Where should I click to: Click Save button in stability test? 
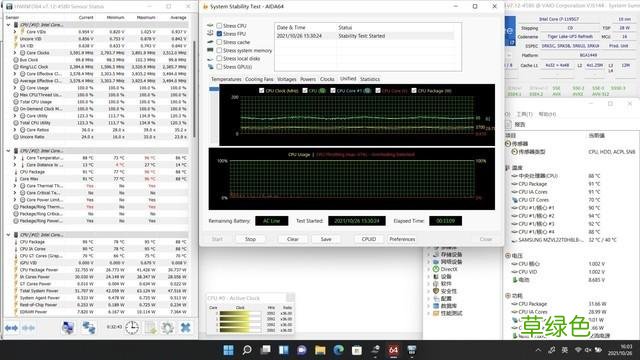click(x=326, y=239)
